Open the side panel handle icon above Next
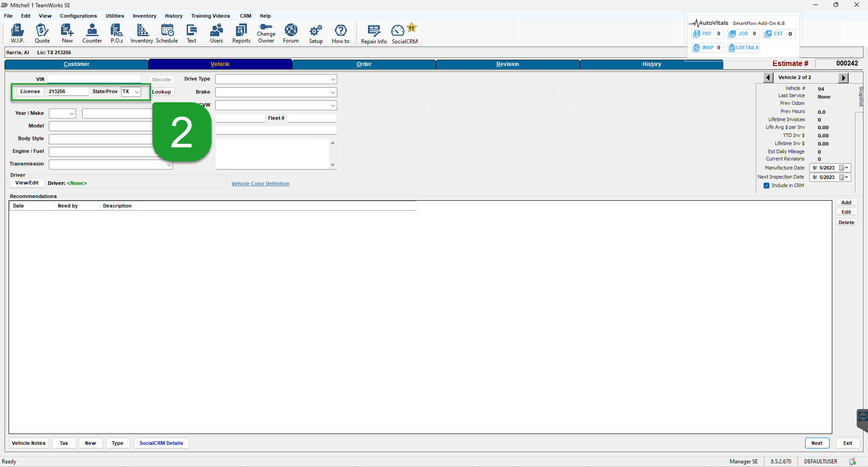Viewport: 868px width, 467px height. point(863,417)
